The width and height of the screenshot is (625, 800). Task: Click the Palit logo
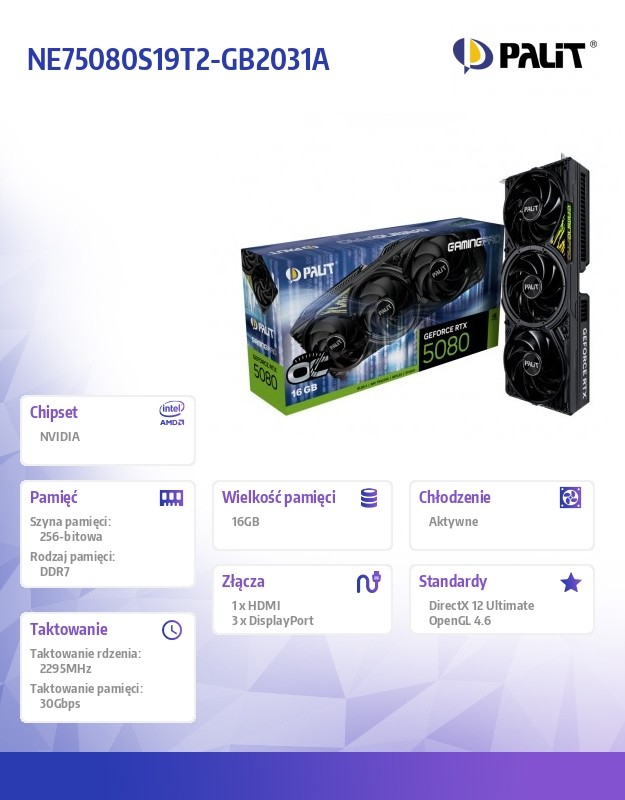524,55
